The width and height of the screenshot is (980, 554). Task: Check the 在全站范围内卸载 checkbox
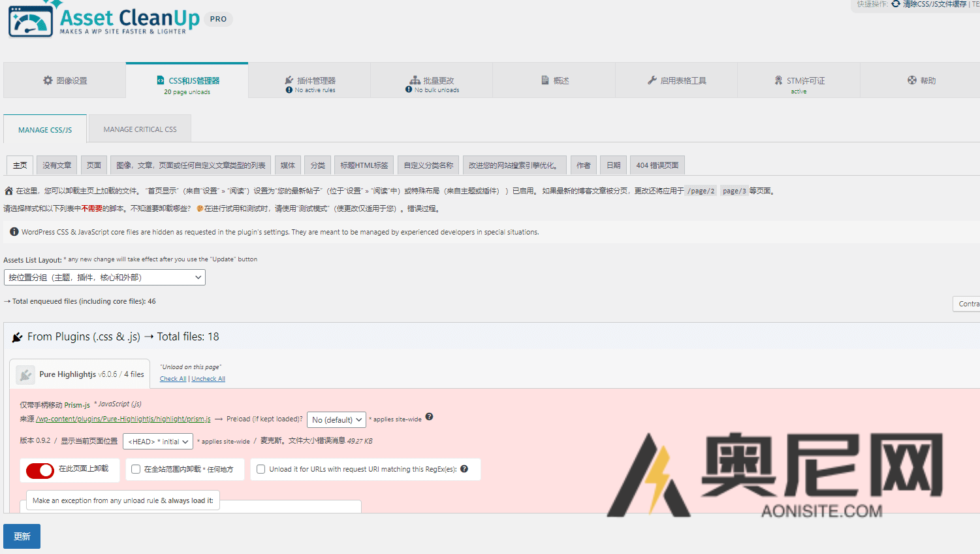tap(136, 469)
